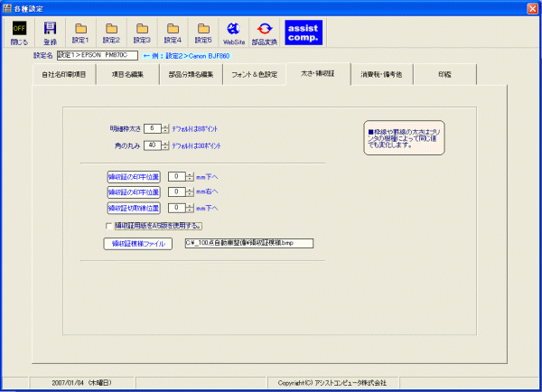Click the OFF 閉じる (close) toolbar icon
The image size is (542, 392).
[19, 33]
